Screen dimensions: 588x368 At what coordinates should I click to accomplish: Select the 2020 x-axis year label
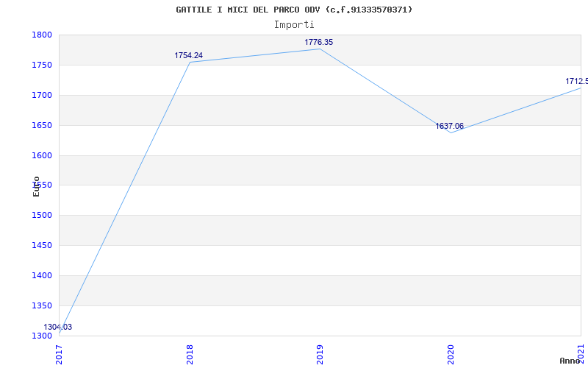(451, 353)
